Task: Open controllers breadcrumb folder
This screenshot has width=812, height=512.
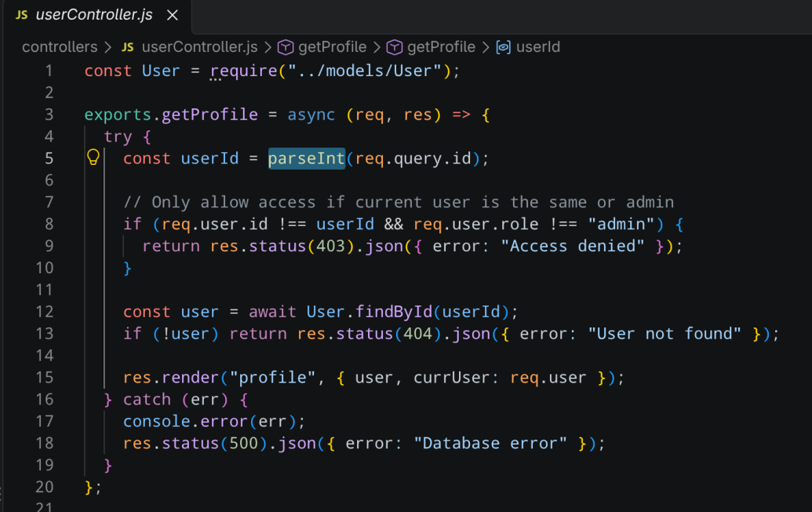Action: click(60, 47)
